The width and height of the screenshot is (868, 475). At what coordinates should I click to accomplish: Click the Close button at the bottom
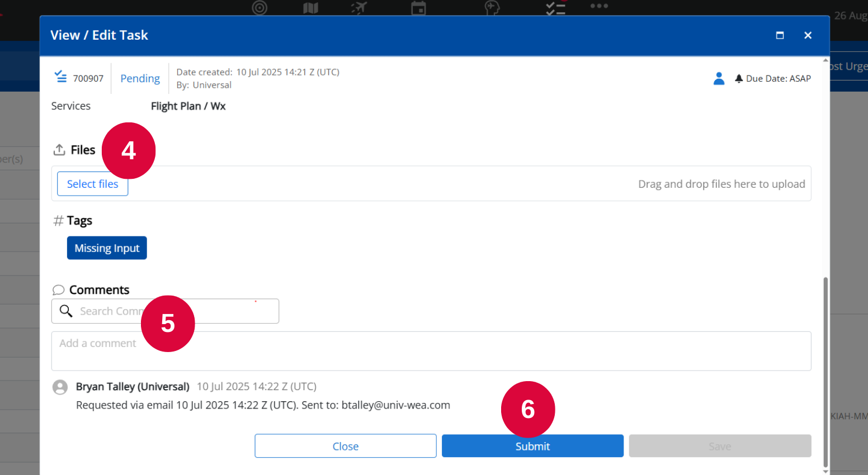[x=346, y=446]
